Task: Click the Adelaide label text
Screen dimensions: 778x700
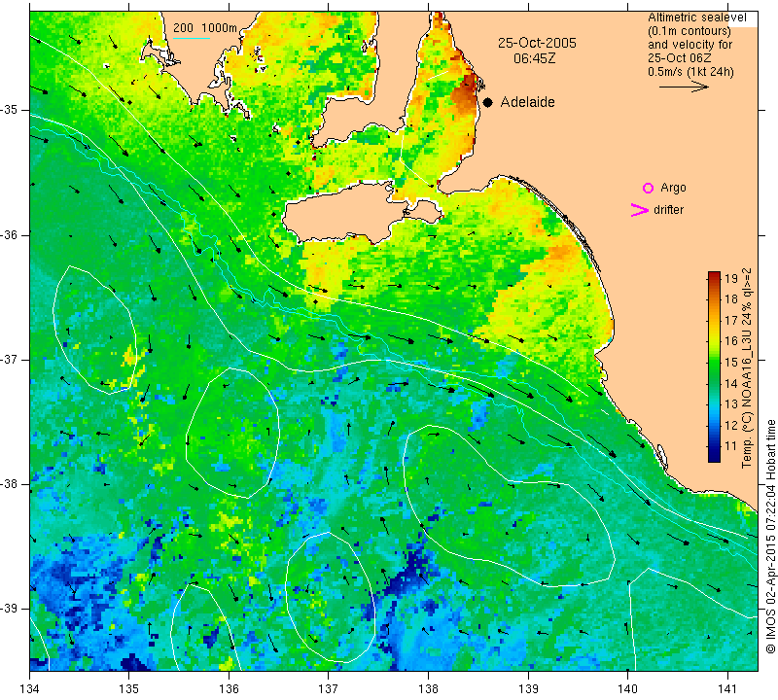Action: pyautogui.click(x=527, y=102)
